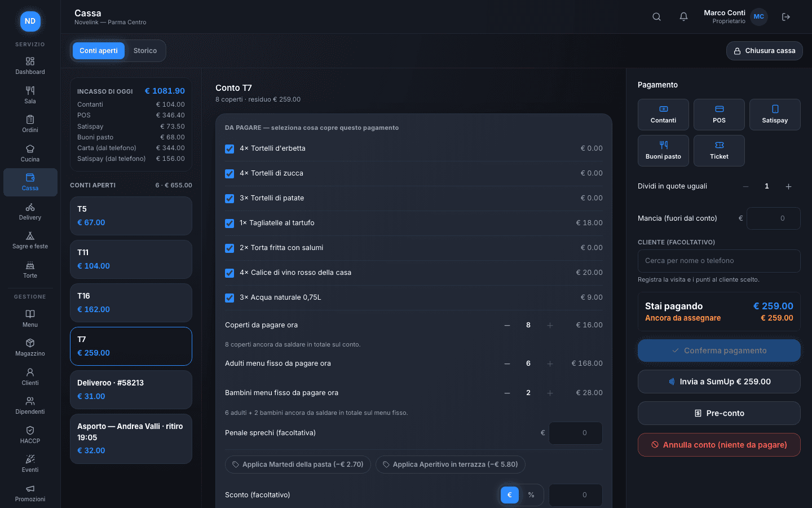
Task: Select Satispay payment method
Action: pos(775,115)
